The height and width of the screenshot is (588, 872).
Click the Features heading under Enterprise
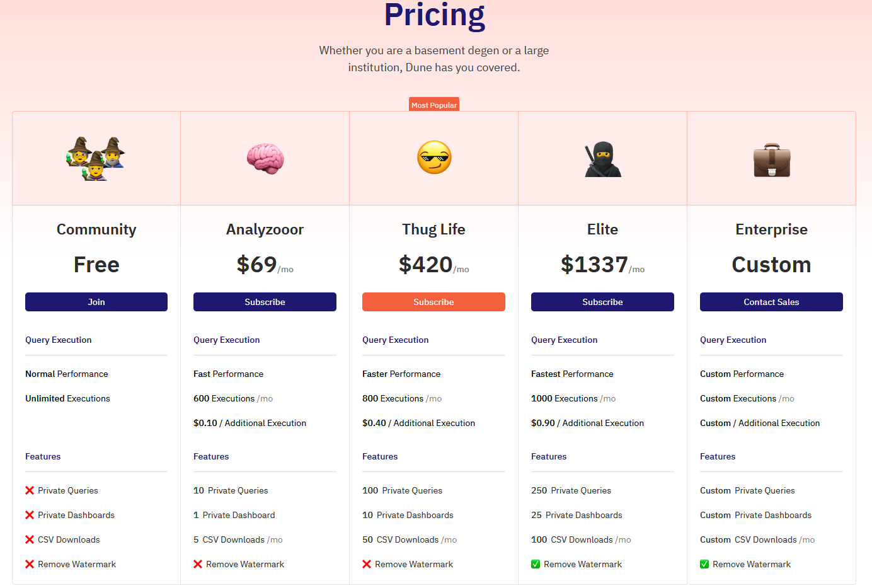[x=718, y=456]
